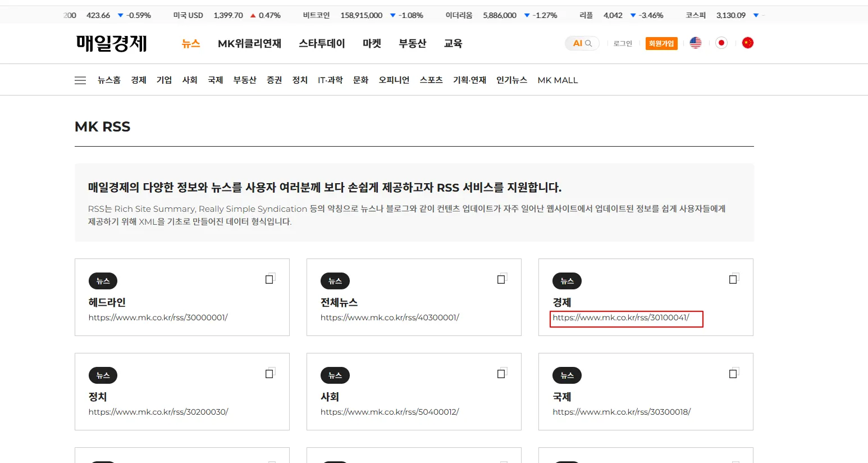
Task: Switch to the US English edition flag
Action: [x=696, y=43]
